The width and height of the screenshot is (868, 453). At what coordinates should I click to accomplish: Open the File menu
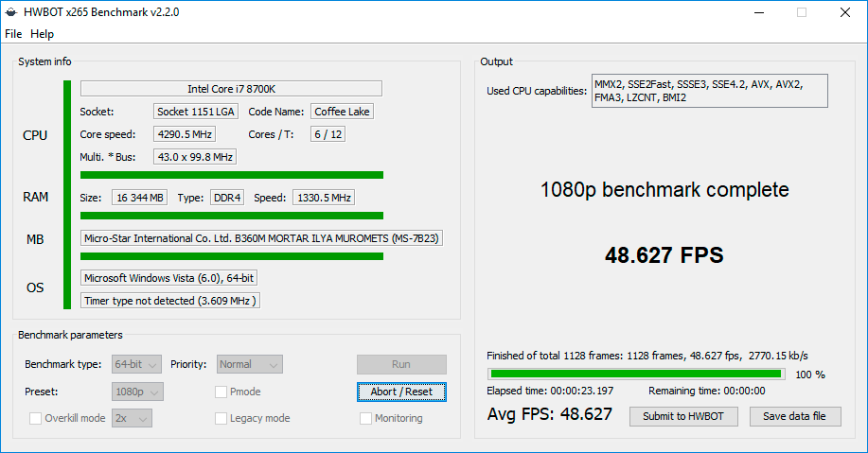[13, 34]
